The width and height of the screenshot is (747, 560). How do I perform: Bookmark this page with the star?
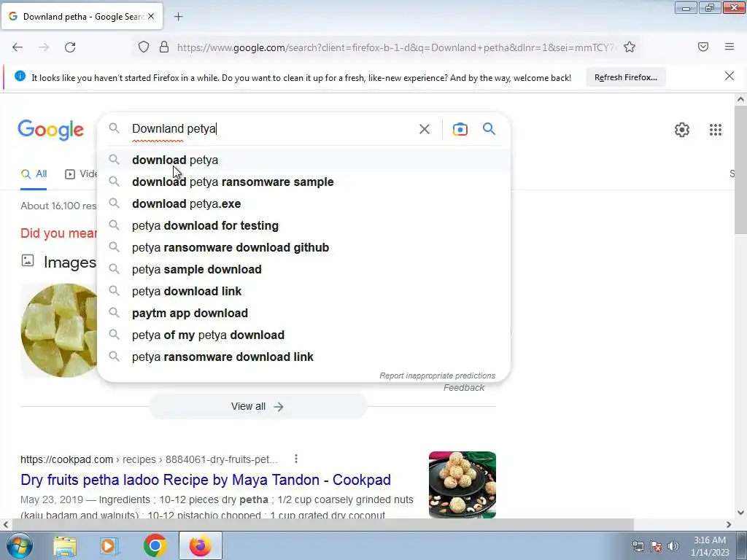coord(630,47)
